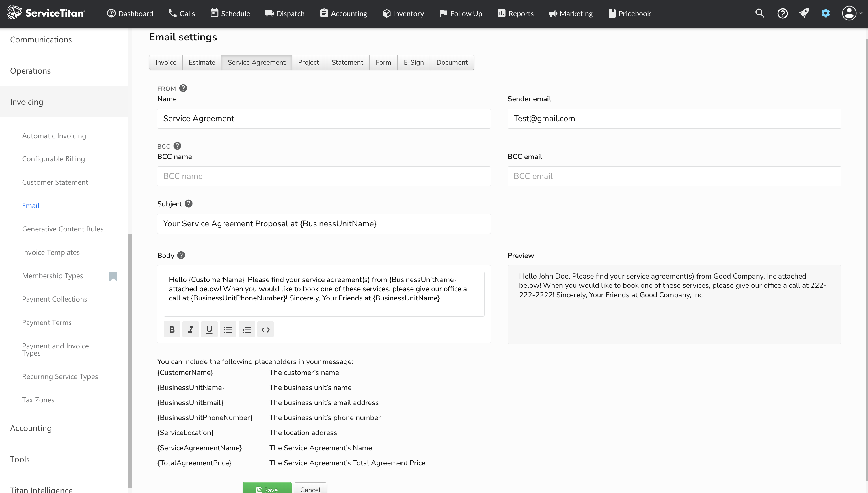Click the Subject input field
868x493 pixels.
click(x=324, y=223)
